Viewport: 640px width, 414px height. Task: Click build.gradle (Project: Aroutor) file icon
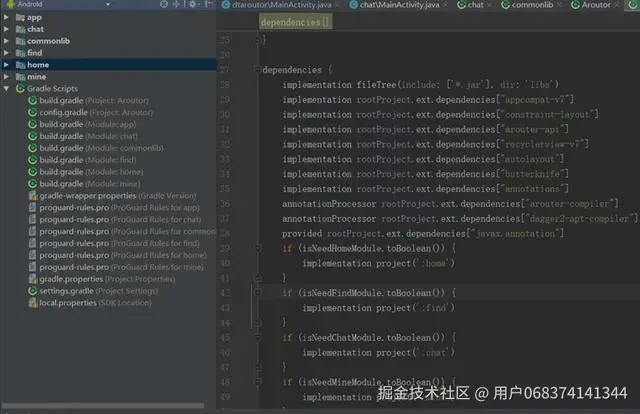pyautogui.click(x=33, y=100)
